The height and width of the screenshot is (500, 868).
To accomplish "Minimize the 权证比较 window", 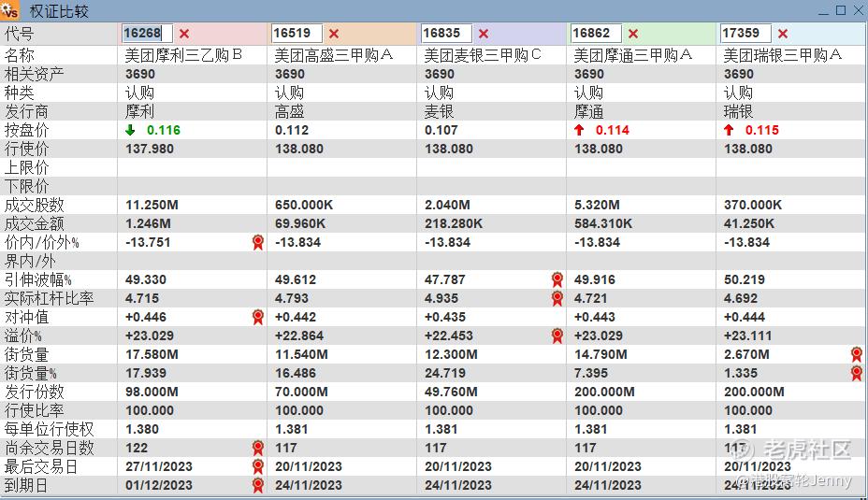I will pyautogui.click(x=824, y=10).
